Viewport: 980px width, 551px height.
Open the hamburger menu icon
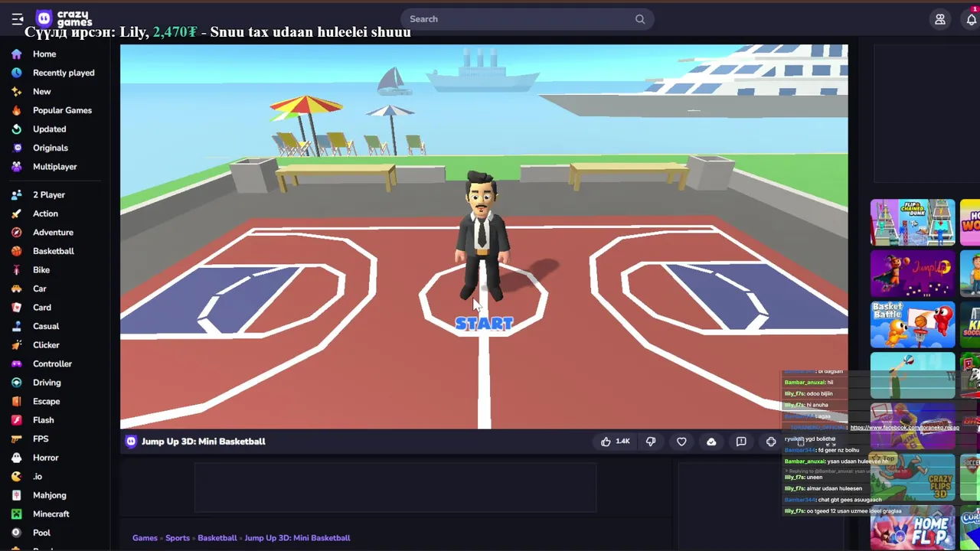[x=18, y=19]
